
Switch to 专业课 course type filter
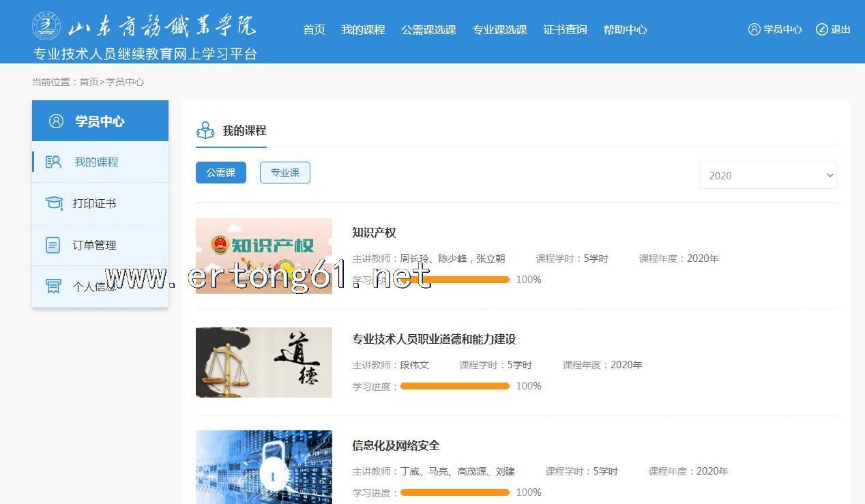coord(284,173)
